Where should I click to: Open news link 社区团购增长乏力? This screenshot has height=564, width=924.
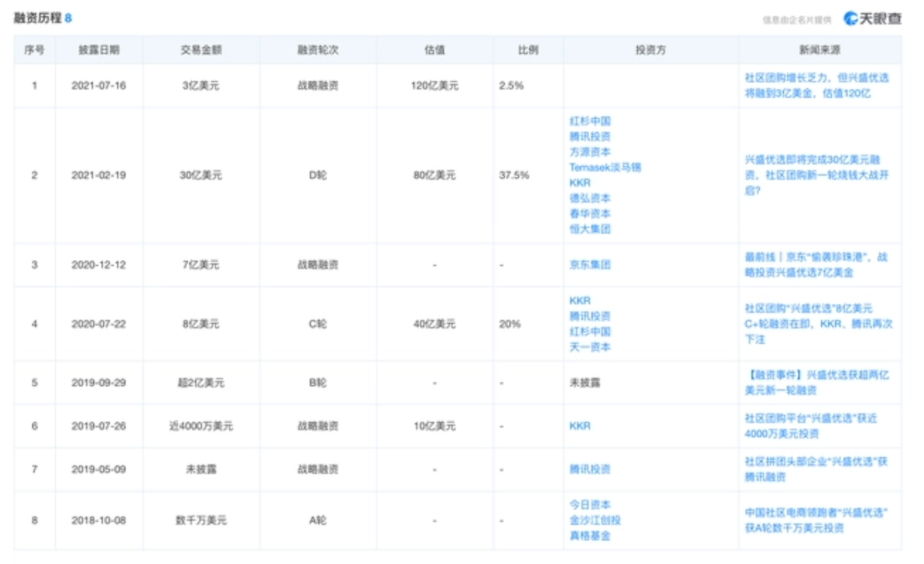pos(817,85)
